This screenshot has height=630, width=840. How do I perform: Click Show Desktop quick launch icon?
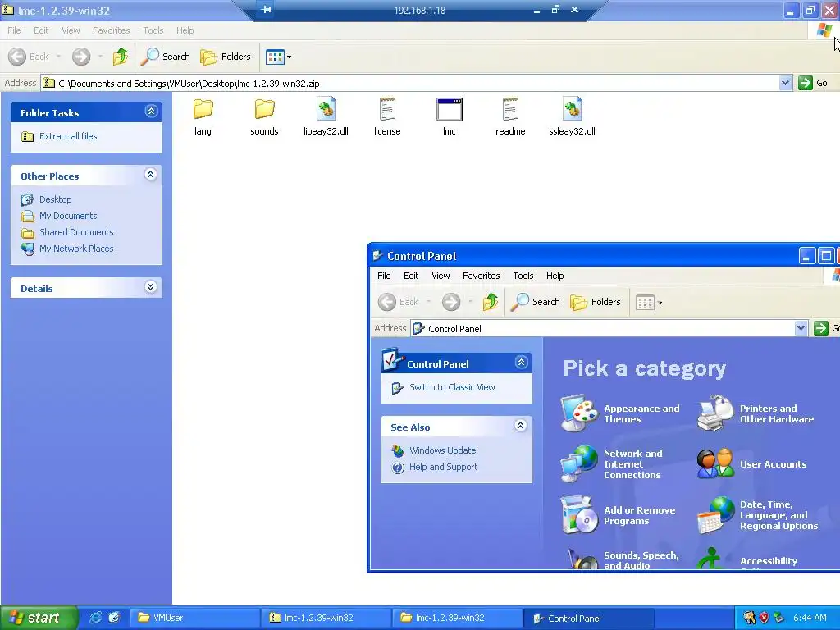click(x=114, y=618)
